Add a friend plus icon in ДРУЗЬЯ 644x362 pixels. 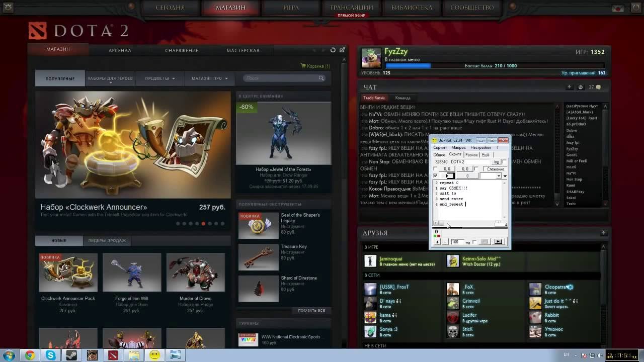coord(603,233)
